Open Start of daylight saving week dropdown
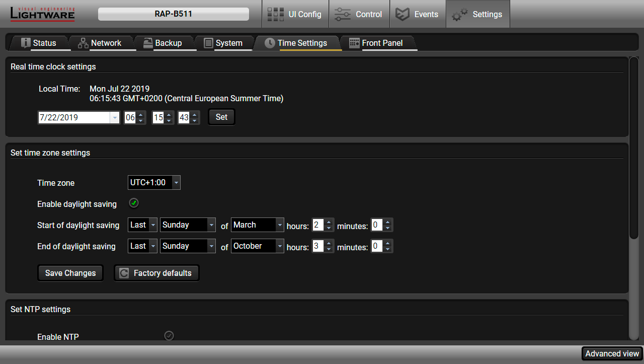This screenshot has width=644, height=364. click(143, 225)
